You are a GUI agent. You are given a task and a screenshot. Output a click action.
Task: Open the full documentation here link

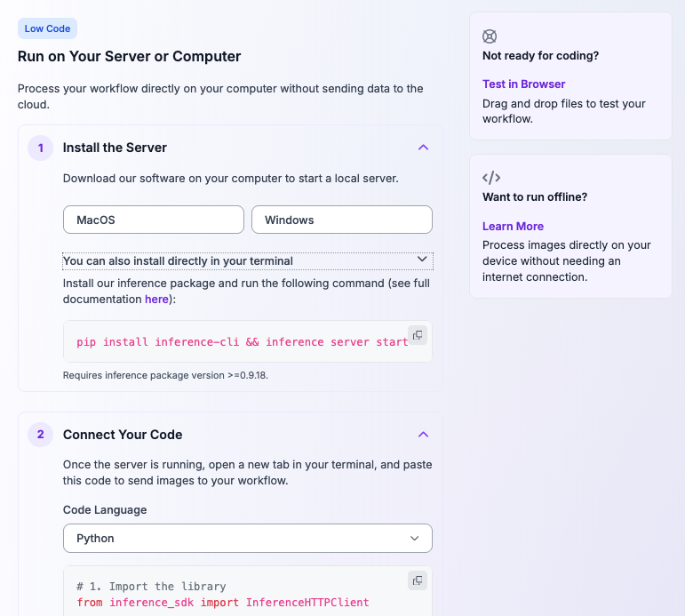[156, 299]
